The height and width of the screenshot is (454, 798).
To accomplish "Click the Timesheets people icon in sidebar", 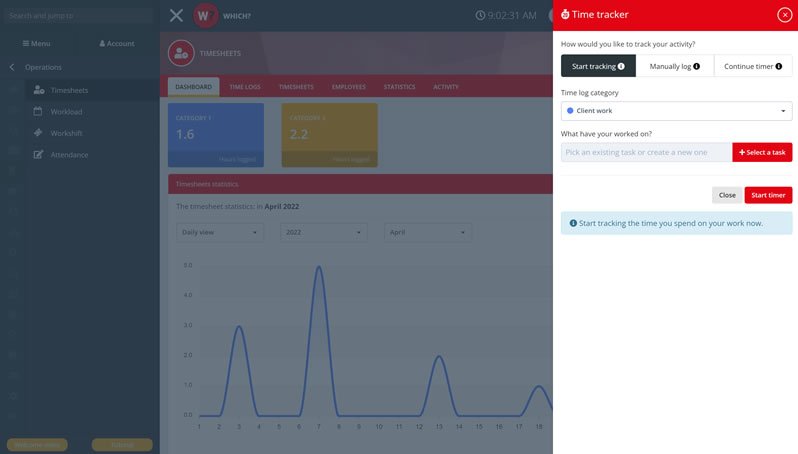I will pos(39,90).
